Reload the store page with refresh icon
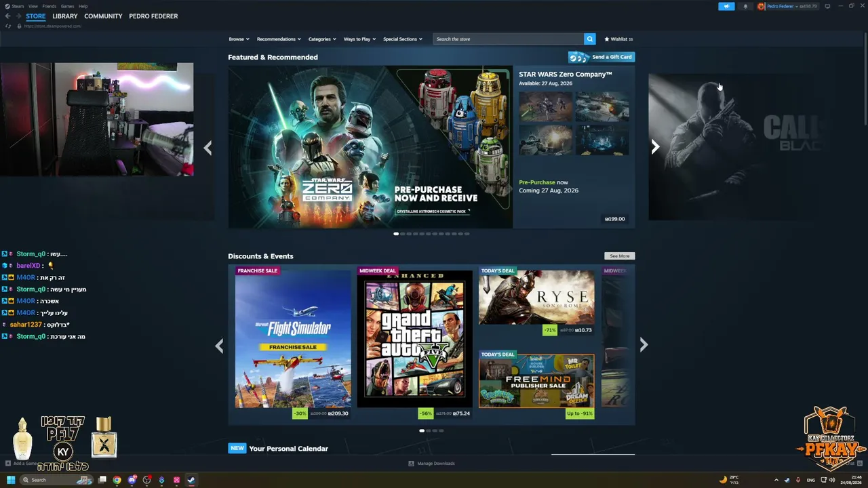Screen dimensions: 868x488 8,26
